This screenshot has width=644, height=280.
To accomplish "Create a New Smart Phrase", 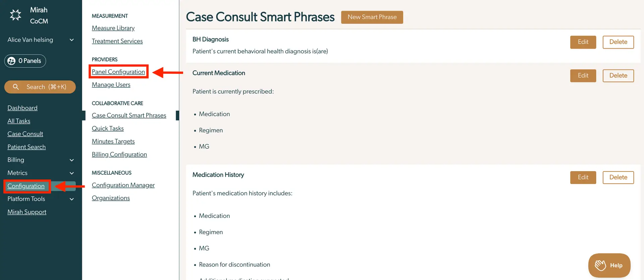I will 372,17.
